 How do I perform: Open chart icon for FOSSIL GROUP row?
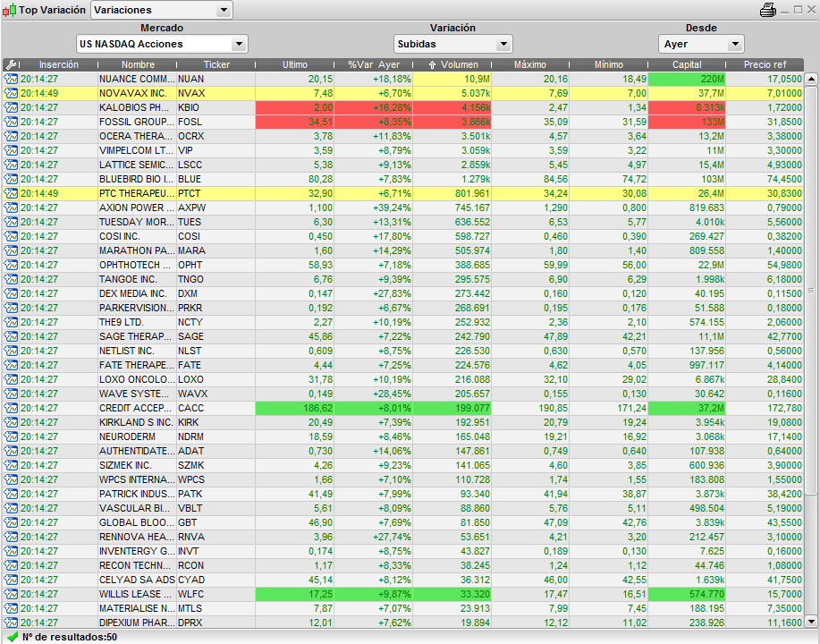click(x=11, y=122)
